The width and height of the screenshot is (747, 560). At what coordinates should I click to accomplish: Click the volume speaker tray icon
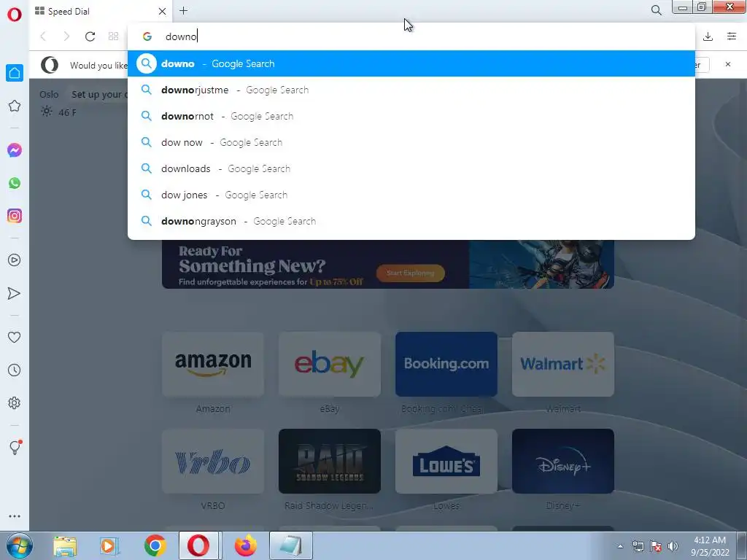click(x=673, y=546)
